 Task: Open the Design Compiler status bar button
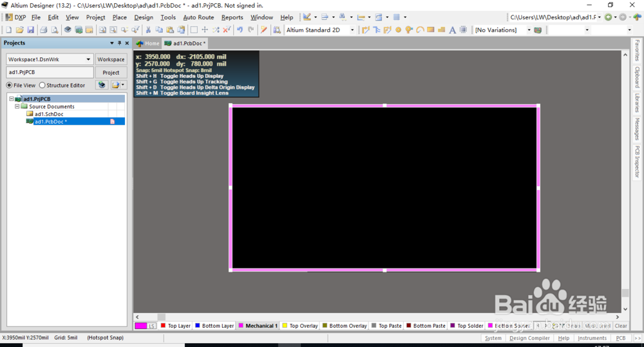529,338
